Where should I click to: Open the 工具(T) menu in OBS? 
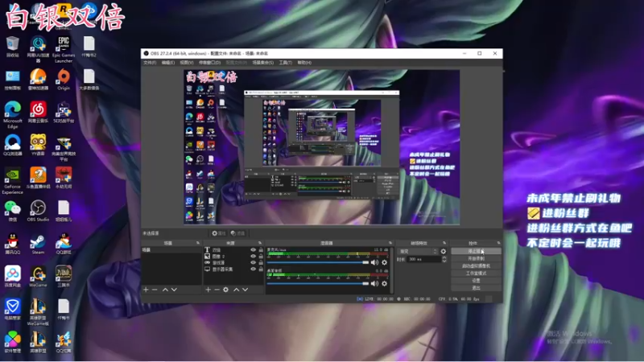[286, 63]
